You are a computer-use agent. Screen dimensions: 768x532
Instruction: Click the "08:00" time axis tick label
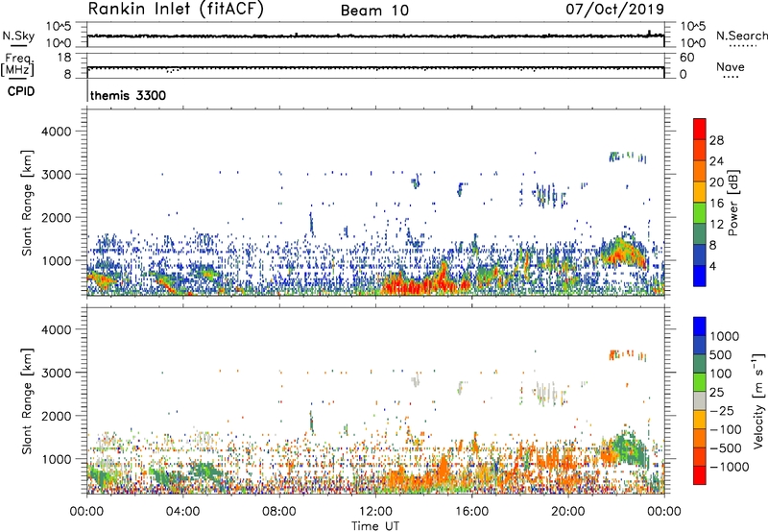click(x=279, y=512)
